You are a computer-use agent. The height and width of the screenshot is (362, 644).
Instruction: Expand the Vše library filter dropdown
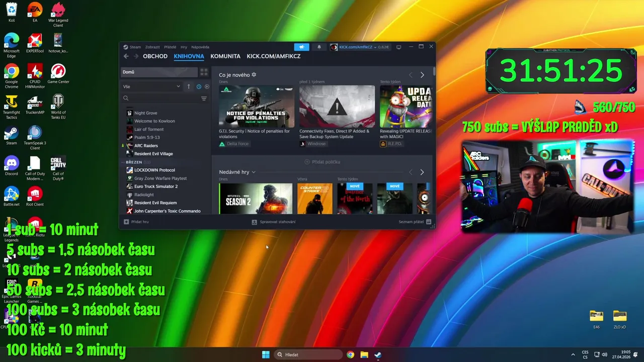click(x=151, y=86)
